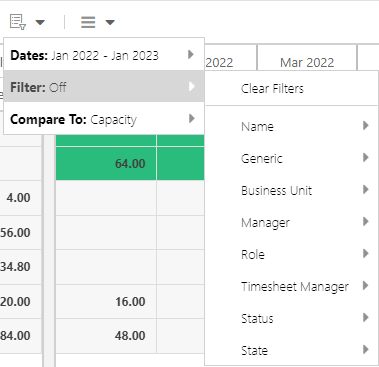379x367 pixels.
Task: Choose the Status filter option
Action: click(x=291, y=318)
